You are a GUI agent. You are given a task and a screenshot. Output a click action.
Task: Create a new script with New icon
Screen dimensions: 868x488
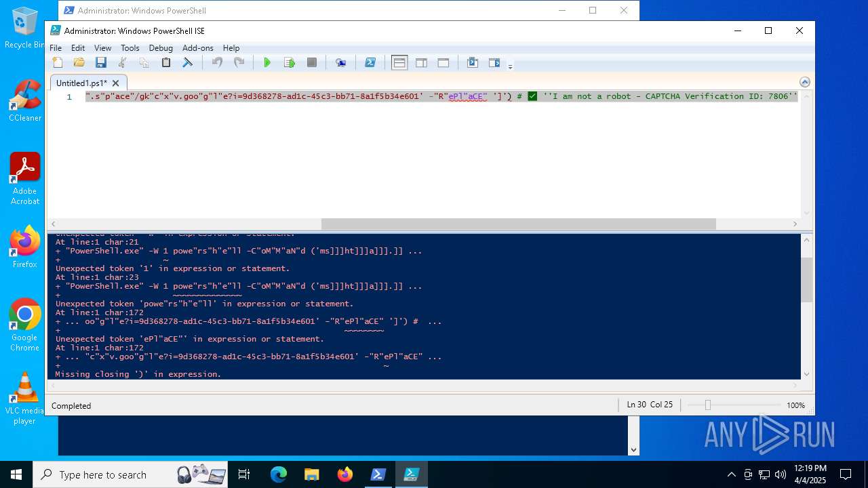tap(58, 62)
